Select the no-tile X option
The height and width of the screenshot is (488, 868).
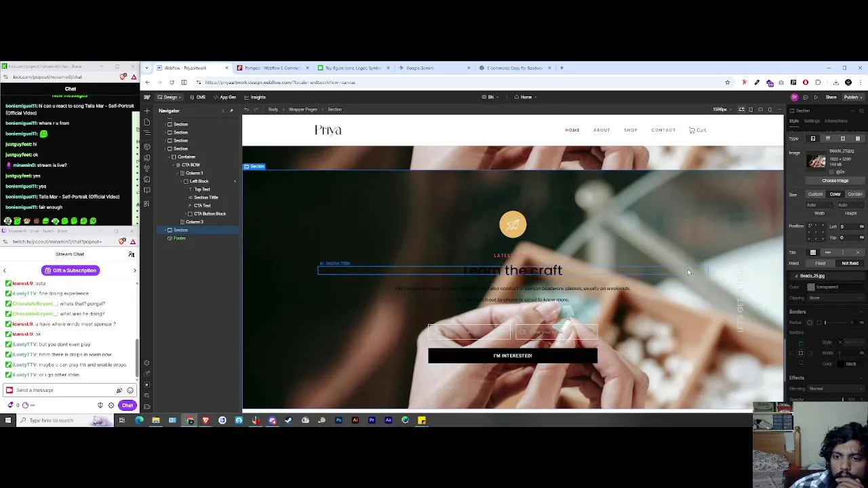coord(857,252)
